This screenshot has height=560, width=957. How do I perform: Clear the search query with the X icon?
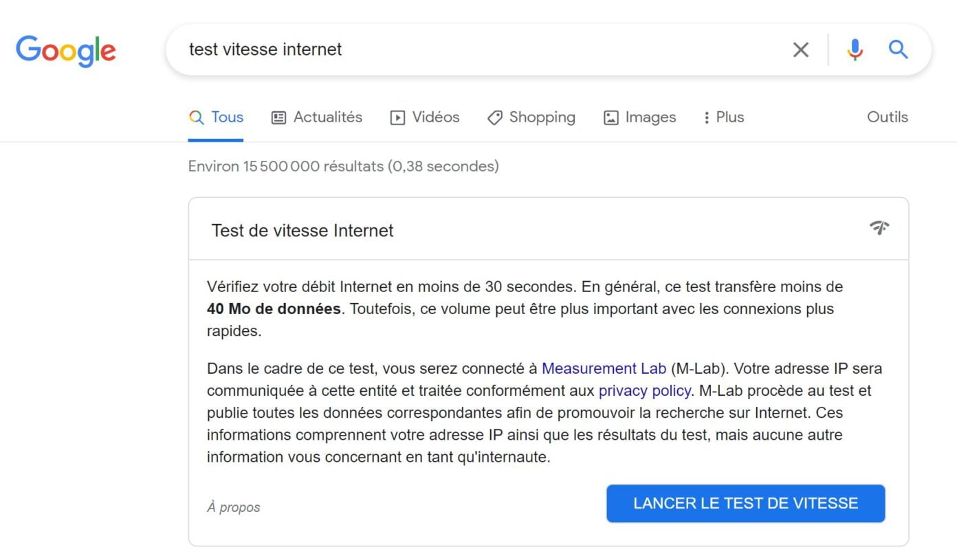click(800, 49)
